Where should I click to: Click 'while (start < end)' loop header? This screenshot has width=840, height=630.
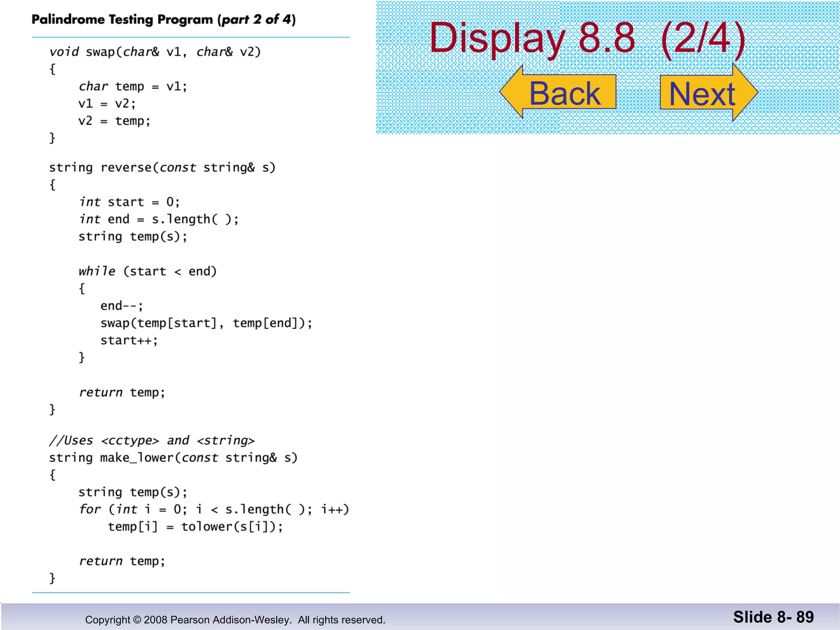point(148,272)
